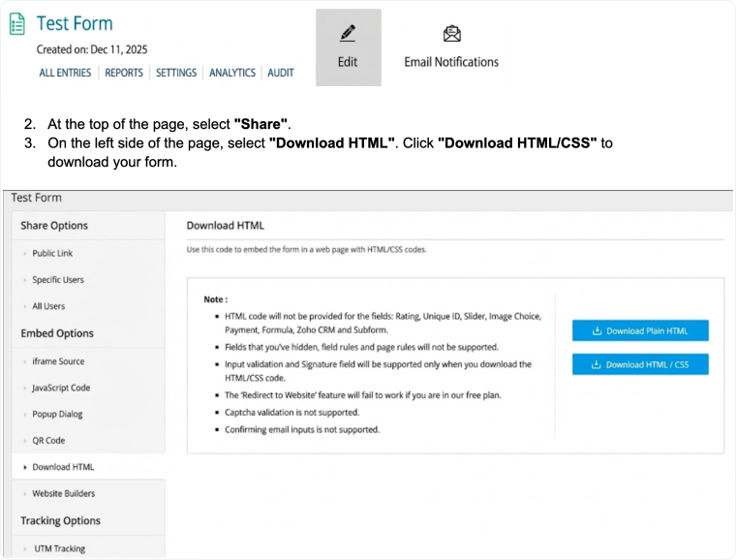This screenshot has height=560, width=736.
Task: Click the 'Redirect to Website' note line
Action: tap(363, 395)
